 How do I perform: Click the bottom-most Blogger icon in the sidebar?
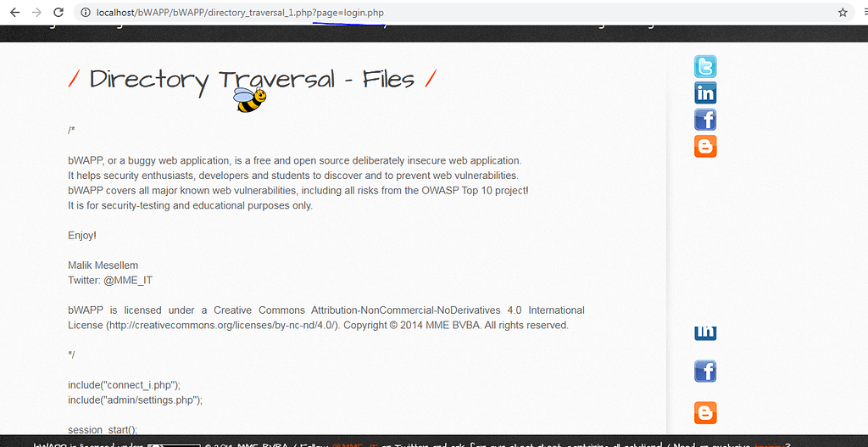click(705, 413)
